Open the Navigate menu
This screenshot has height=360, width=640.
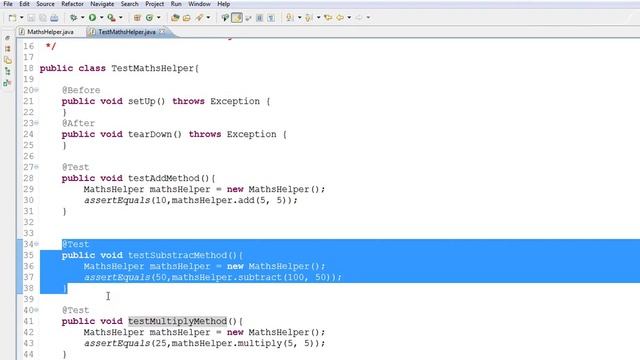(102, 4)
